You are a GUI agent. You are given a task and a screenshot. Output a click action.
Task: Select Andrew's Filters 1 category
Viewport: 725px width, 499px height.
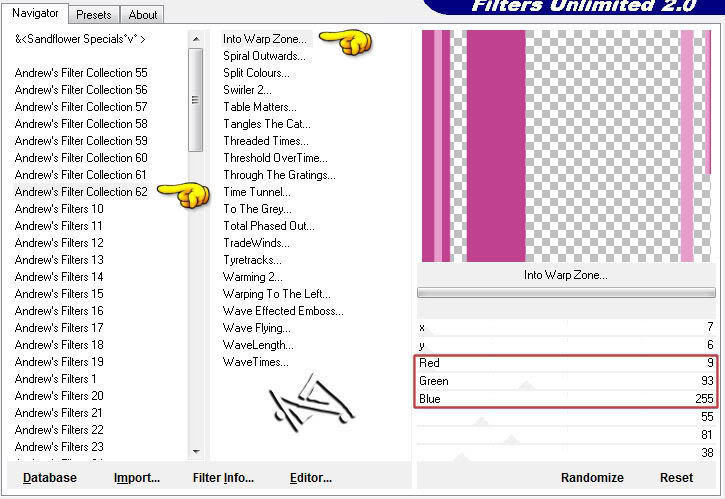tap(55, 379)
